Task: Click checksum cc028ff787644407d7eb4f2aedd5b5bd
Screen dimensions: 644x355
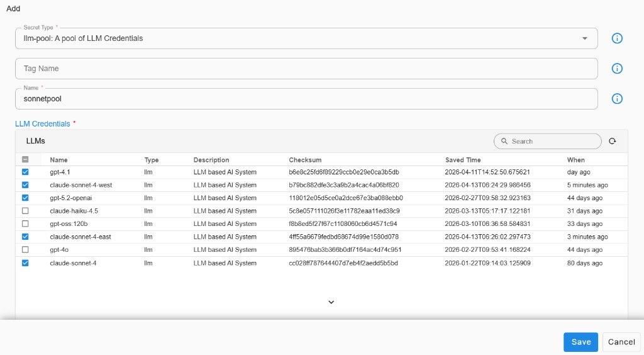Action: (343, 263)
